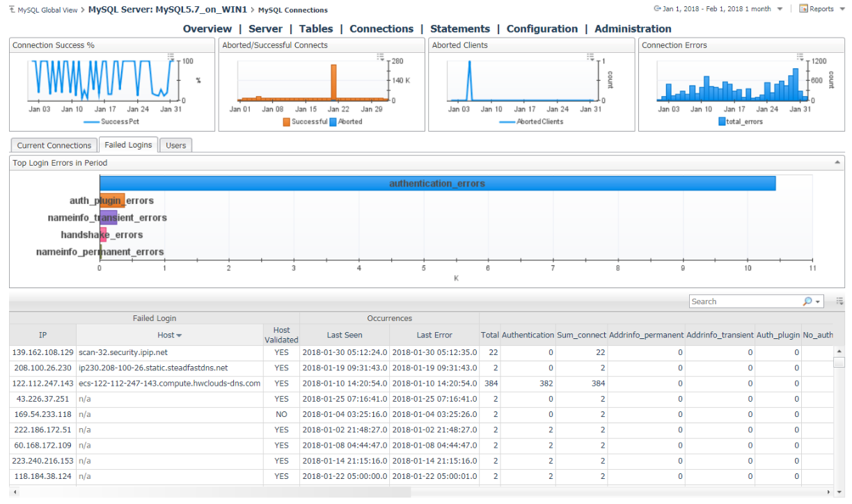
Task: Sort table by Host column arrow
Action: pos(178,336)
